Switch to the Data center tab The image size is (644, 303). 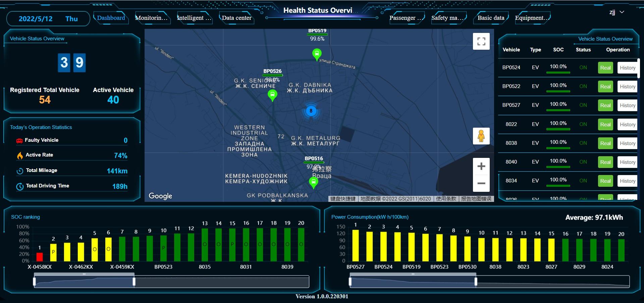[x=236, y=18]
